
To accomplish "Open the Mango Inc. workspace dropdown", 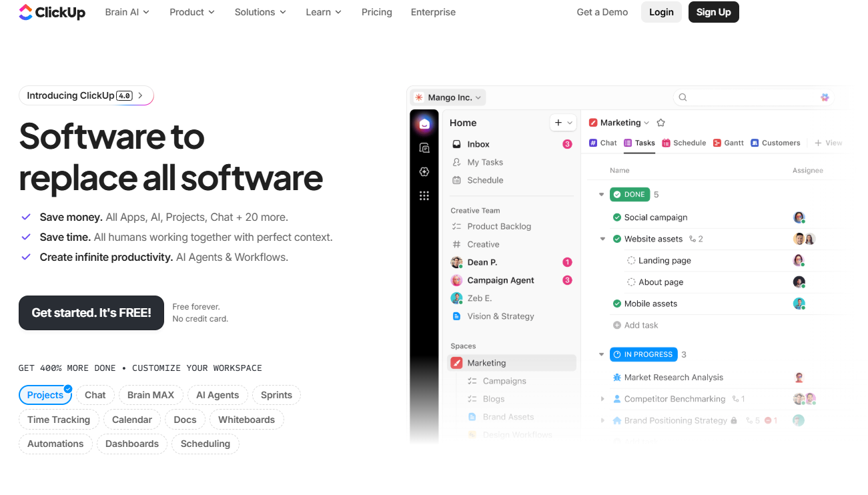I will 448,97.
